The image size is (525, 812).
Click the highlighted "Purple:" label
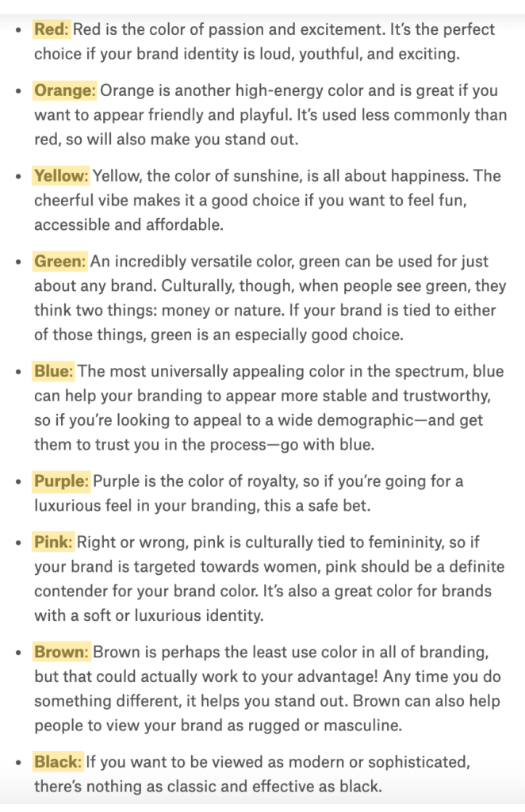point(62,481)
